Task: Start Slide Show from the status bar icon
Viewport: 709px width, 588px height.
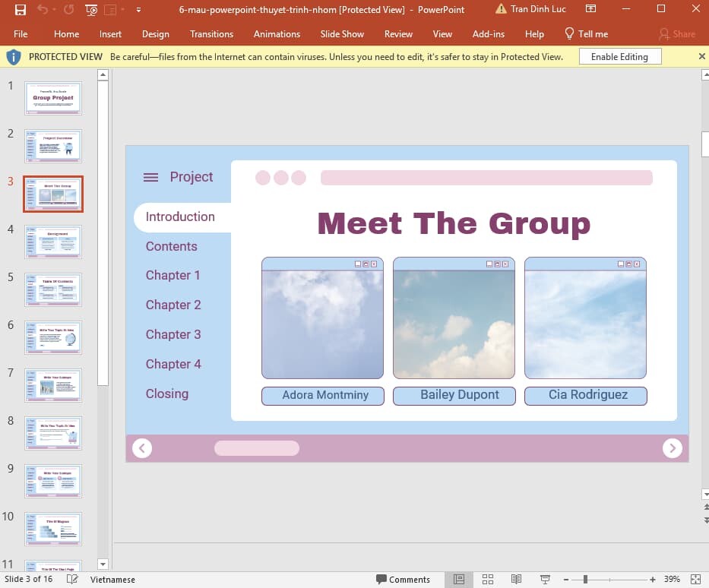Action: [x=546, y=579]
